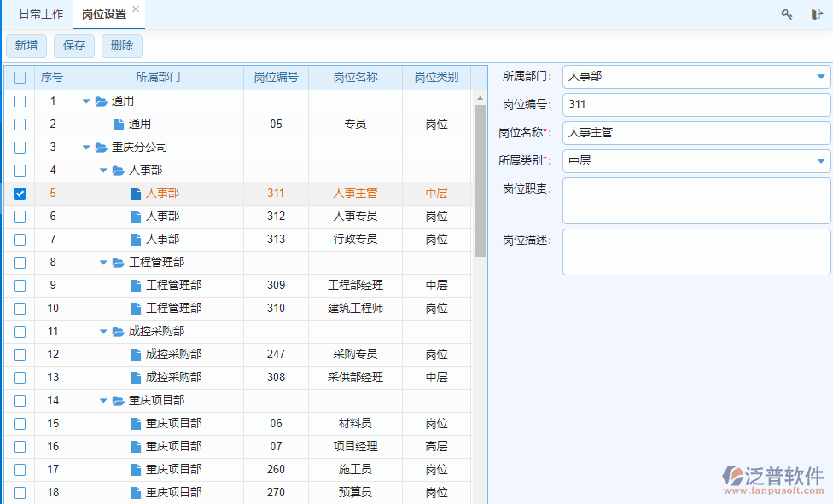Click the folder icon beside 成控采购部
Screen dimensions: 833x504
pyautogui.click(x=117, y=331)
